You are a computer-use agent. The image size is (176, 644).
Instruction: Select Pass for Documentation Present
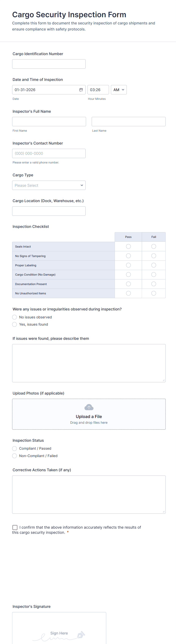(128, 284)
